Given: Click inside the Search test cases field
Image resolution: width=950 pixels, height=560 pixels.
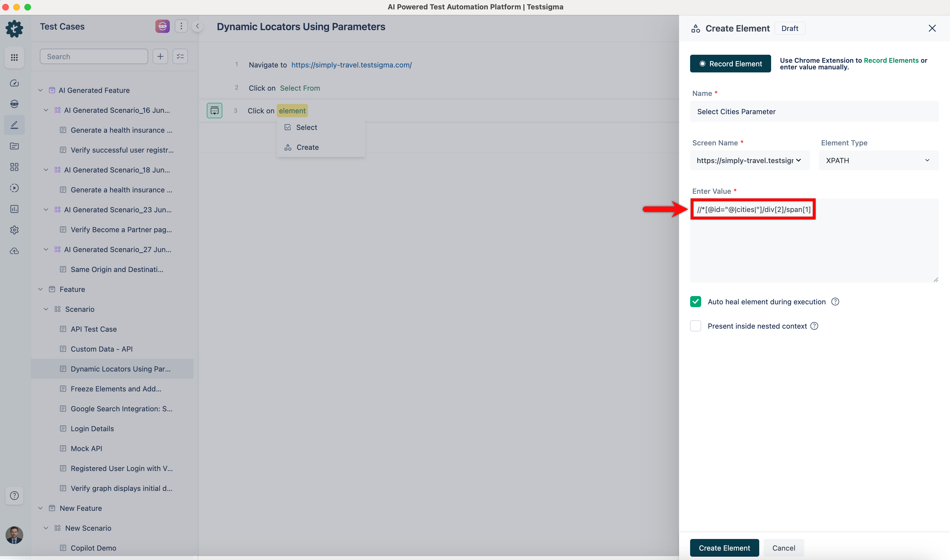Looking at the screenshot, I should click(x=94, y=56).
